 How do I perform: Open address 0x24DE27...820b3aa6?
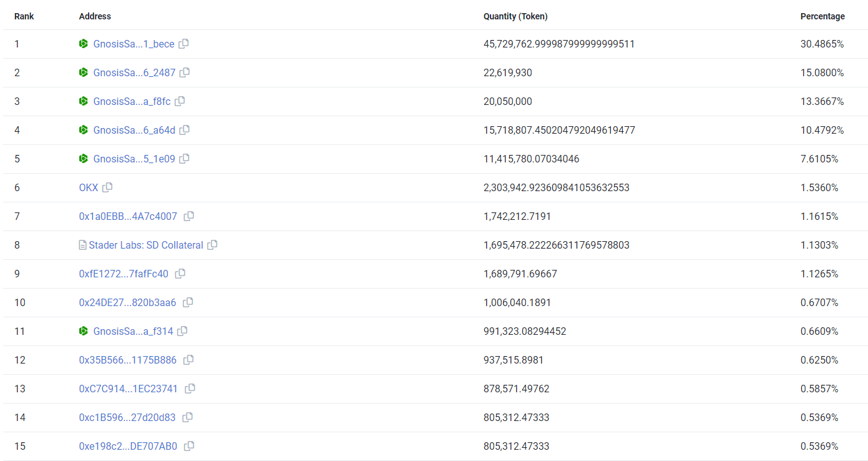coord(127,302)
